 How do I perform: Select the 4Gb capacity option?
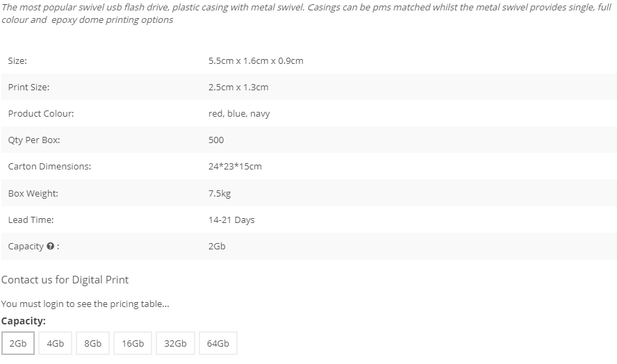[x=56, y=343]
